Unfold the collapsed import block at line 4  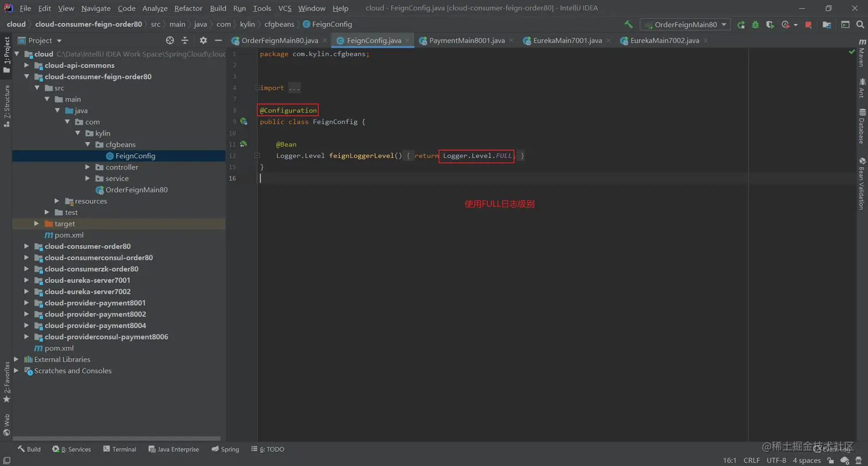[x=257, y=88]
